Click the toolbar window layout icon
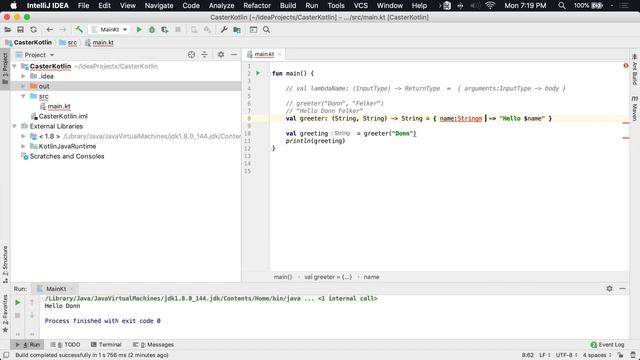 [x=253, y=29]
